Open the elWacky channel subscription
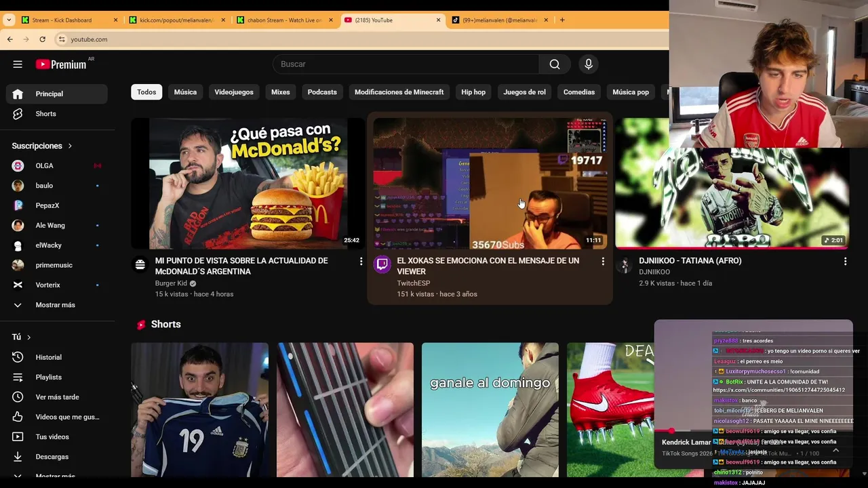The height and width of the screenshot is (488, 868). pyautogui.click(x=57, y=245)
